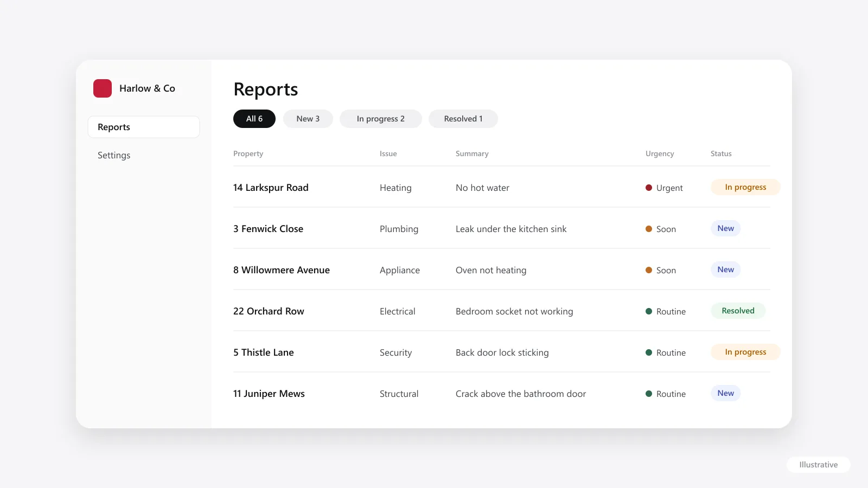The height and width of the screenshot is (488, 868).
Task: Click the Urgent label with red dot
Action: [664, 188]
